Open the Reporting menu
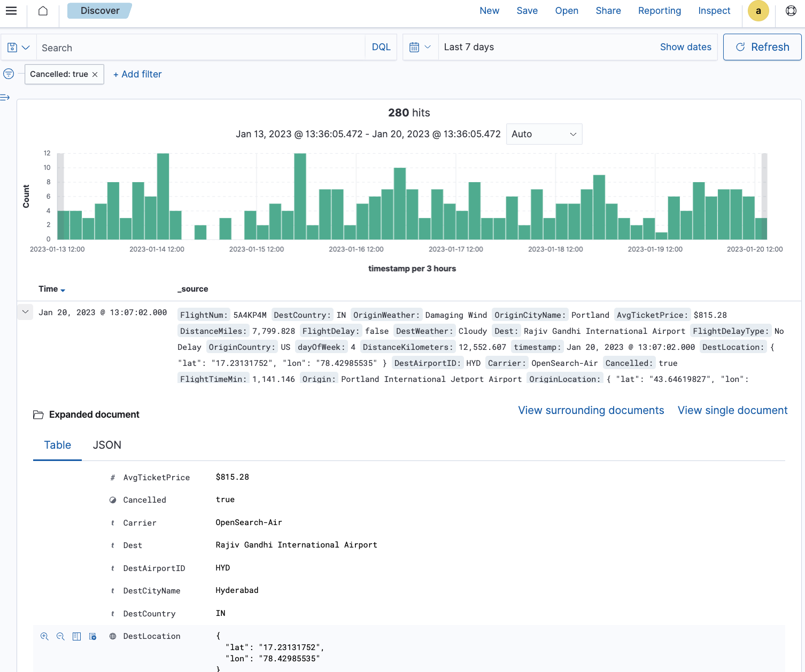This screenshot has height=672, width=805. [660, 11]
